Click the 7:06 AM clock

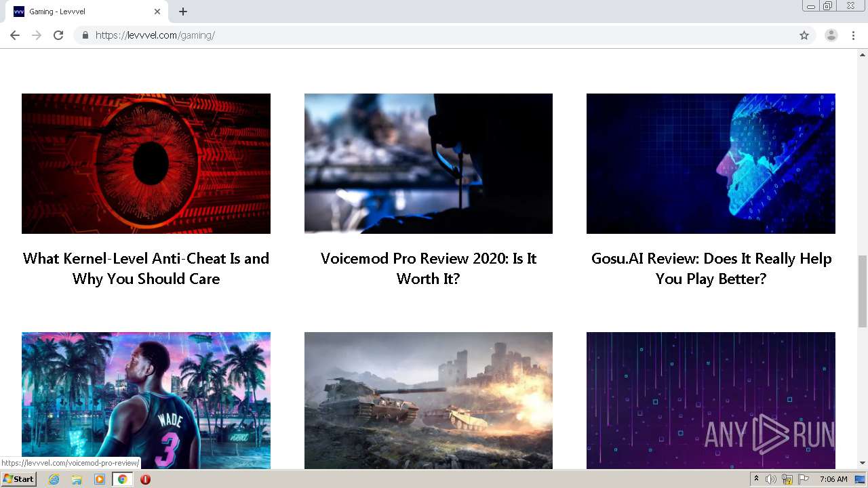833,479
